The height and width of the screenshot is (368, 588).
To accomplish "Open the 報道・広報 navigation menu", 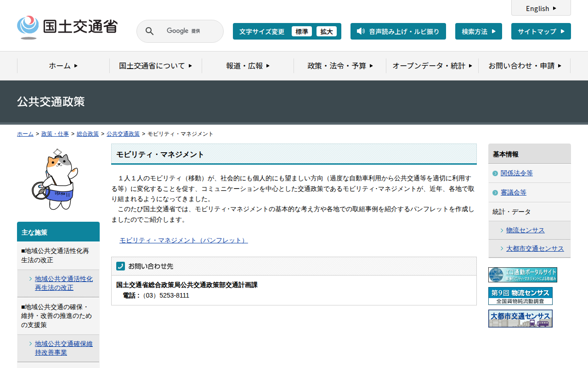I will pyautogui.click(x=248, y=66).
